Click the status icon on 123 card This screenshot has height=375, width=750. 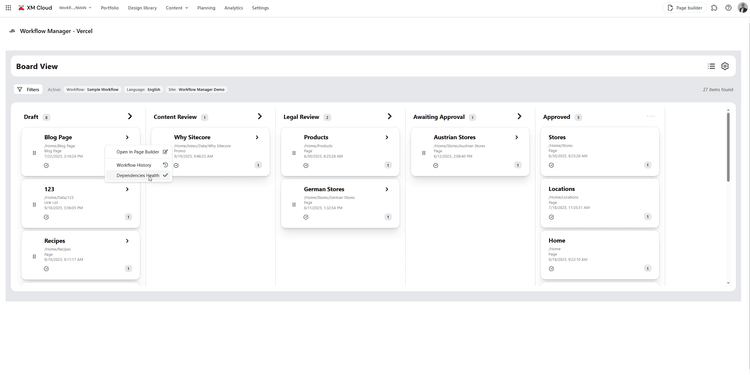click(46, 217)
